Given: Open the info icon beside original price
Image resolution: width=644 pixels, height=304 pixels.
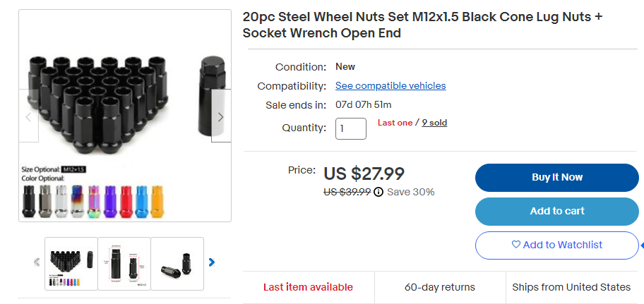Looking at the screenshot, I should [378, 192].
